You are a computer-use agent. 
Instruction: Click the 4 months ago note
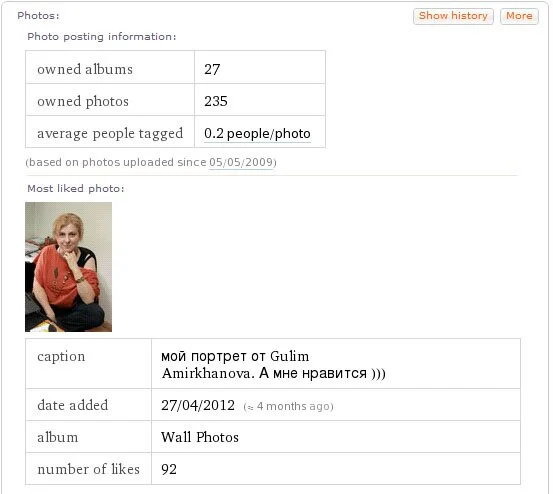(x=288, y=406)
